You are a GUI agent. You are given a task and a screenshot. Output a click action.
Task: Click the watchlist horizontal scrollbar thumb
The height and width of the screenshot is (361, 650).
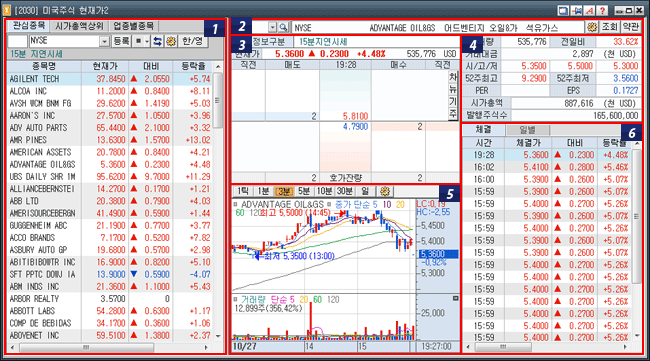click(86, 347)
